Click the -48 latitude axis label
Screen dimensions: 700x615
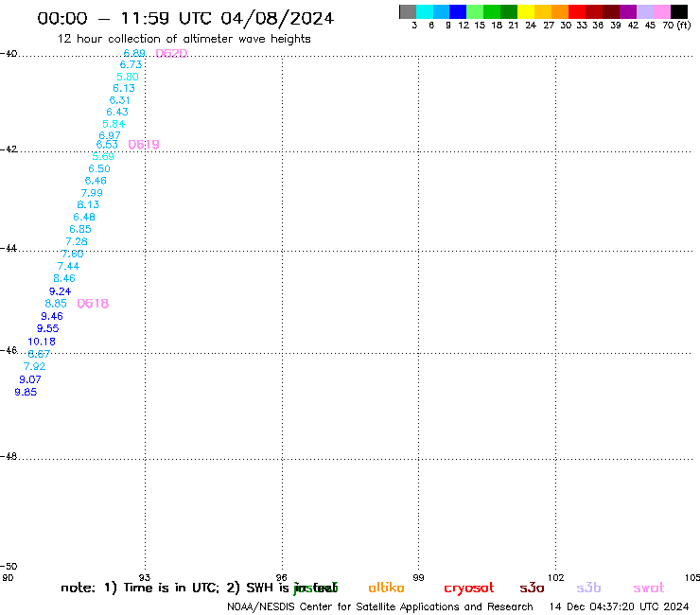(9, 456)
